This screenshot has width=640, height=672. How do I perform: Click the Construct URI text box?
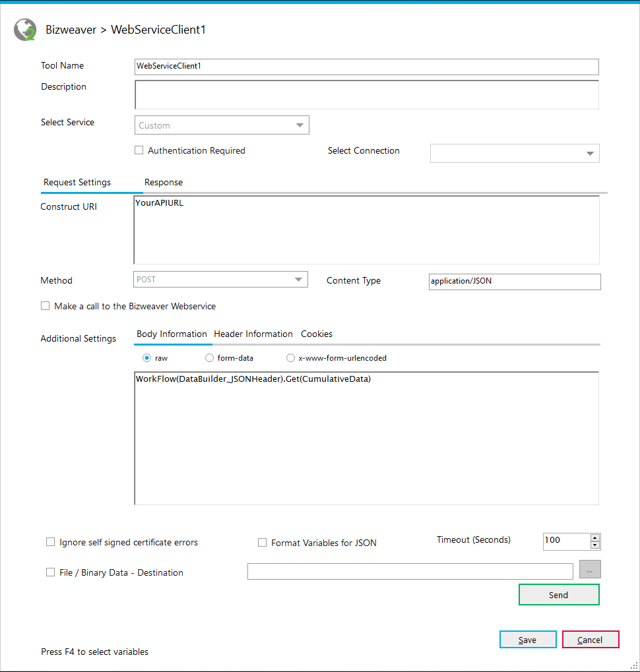pyautogui.click(x=366, y=230)
